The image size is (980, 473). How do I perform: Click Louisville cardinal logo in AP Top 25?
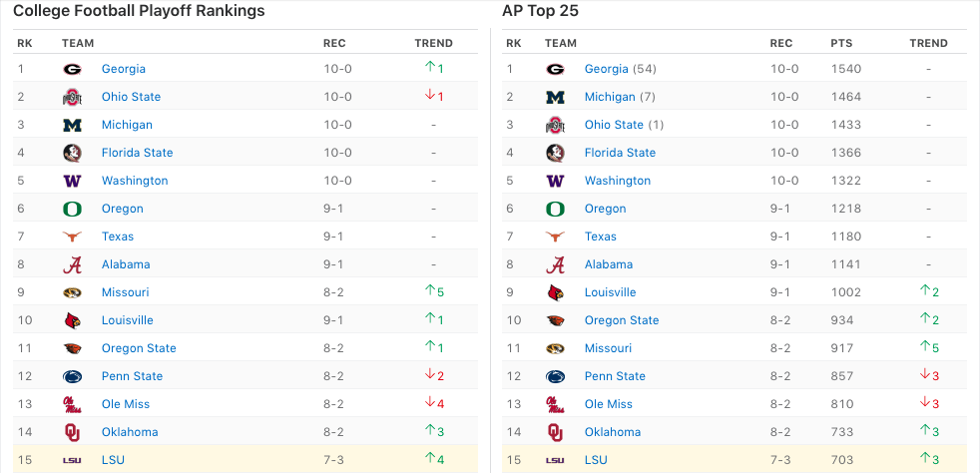click(556, 292)
